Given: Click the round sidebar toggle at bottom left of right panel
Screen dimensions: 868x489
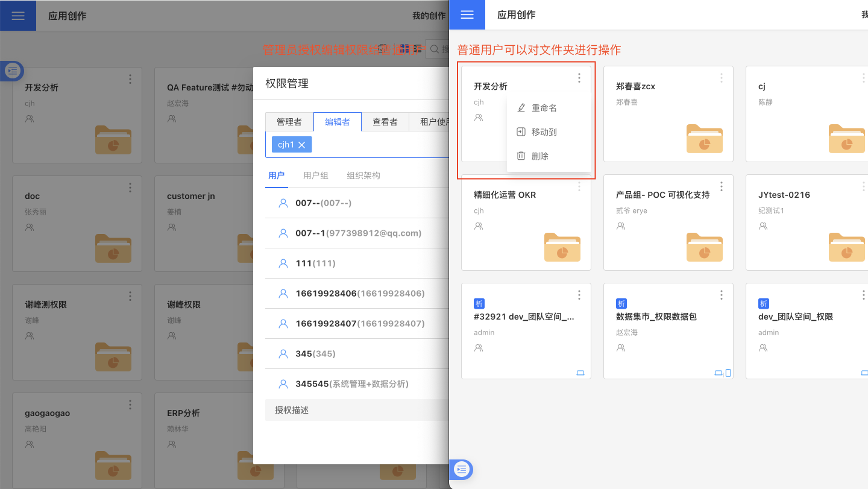Looking at the screenshot, I should (462, 469).
